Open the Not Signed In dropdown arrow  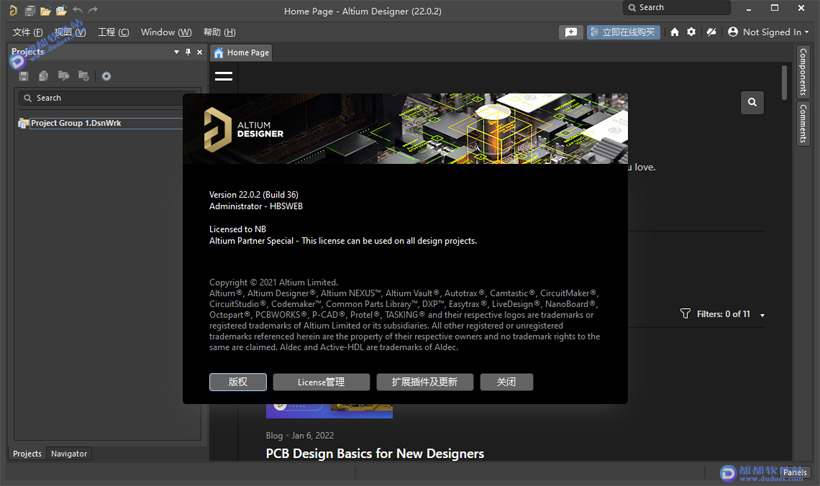(x=806, y=32)
